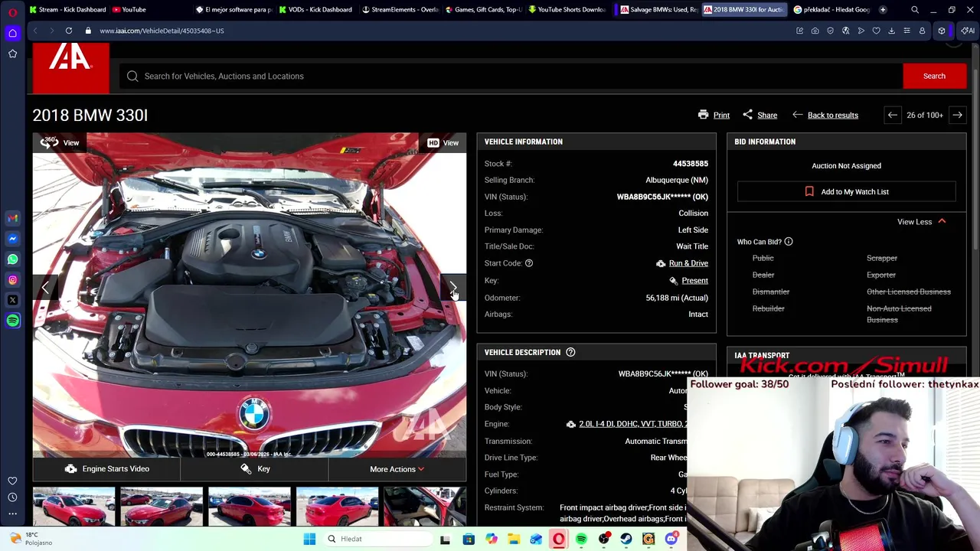Click the address bar URL

[162, 31]
